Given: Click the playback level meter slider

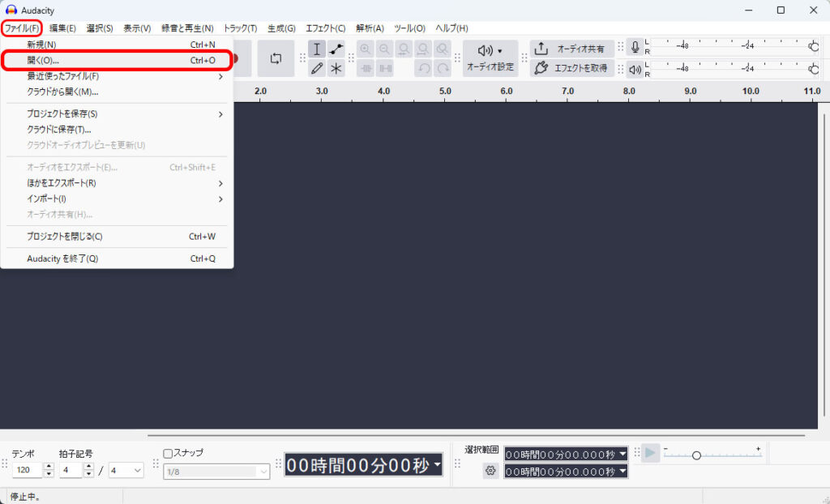Looking at the screenshot, I should (x=815, y=69).
